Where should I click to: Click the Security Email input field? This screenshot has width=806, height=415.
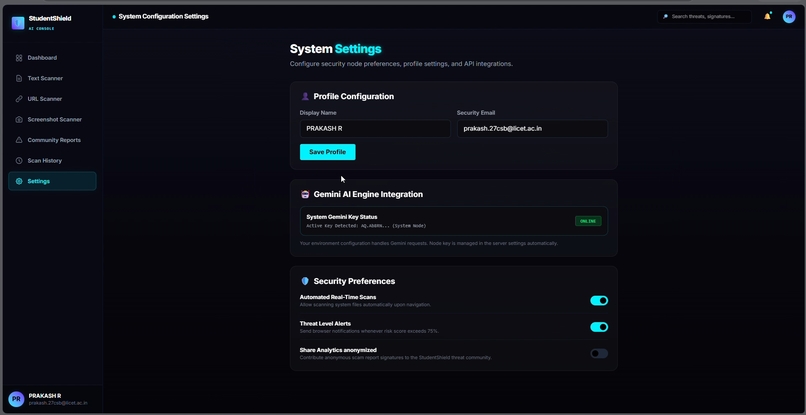click(x=532, y=129)
